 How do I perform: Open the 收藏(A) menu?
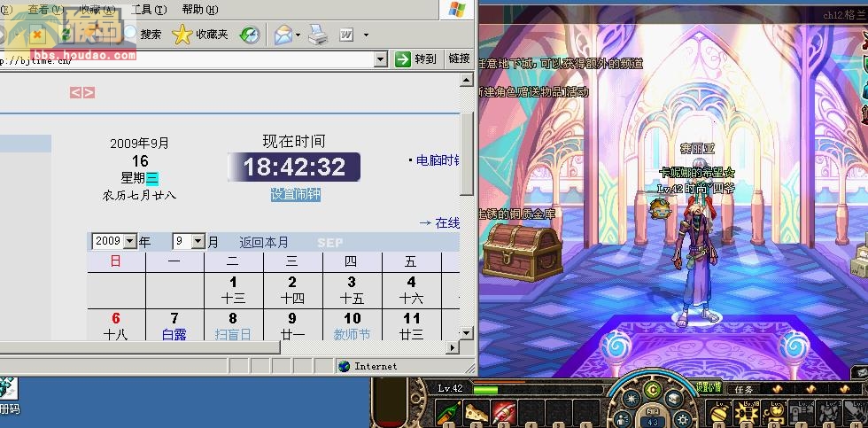97,10
